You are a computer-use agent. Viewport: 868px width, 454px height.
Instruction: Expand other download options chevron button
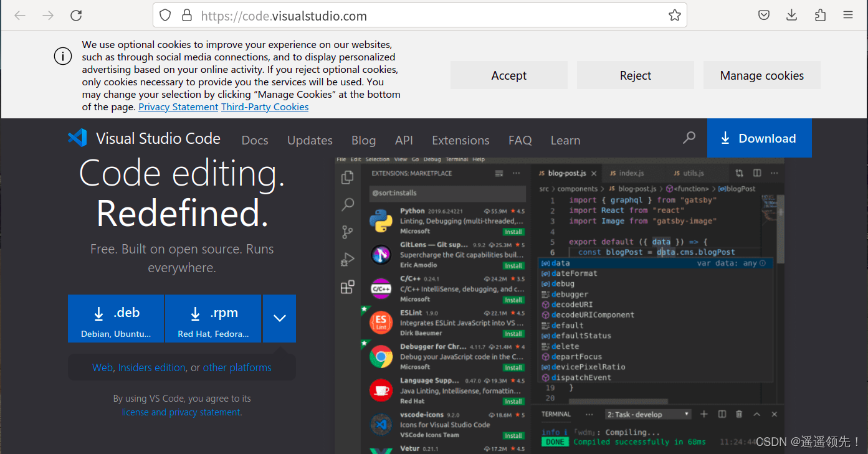(x=280, y=318)
